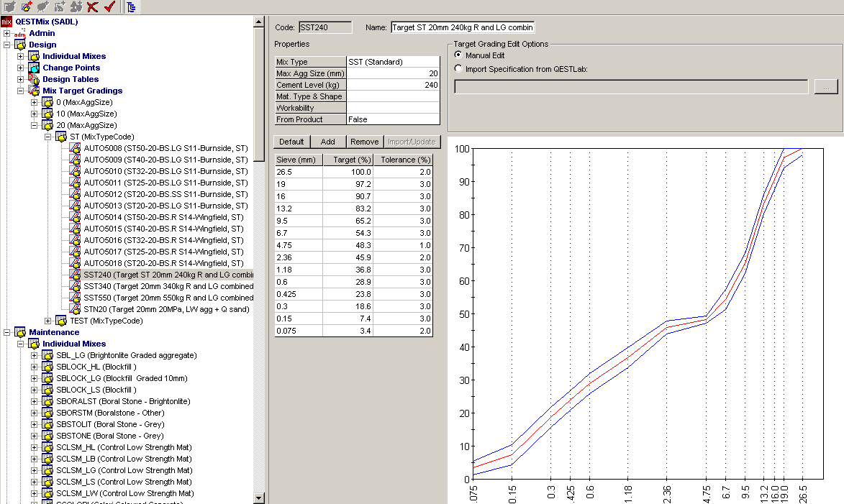
Task: Click the add grading icon with red plus
Action: click(27, 7)
